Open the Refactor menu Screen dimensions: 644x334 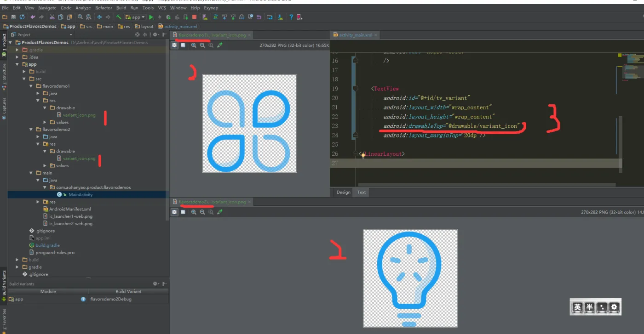click(x=103, y=8)
